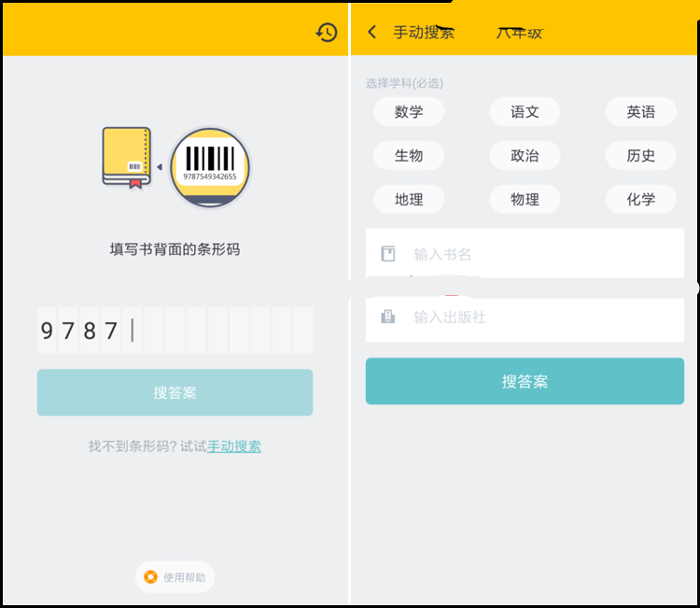Screen dimensions: 700x608
Task: Select the 地理 subject
Action: point(409,199)
